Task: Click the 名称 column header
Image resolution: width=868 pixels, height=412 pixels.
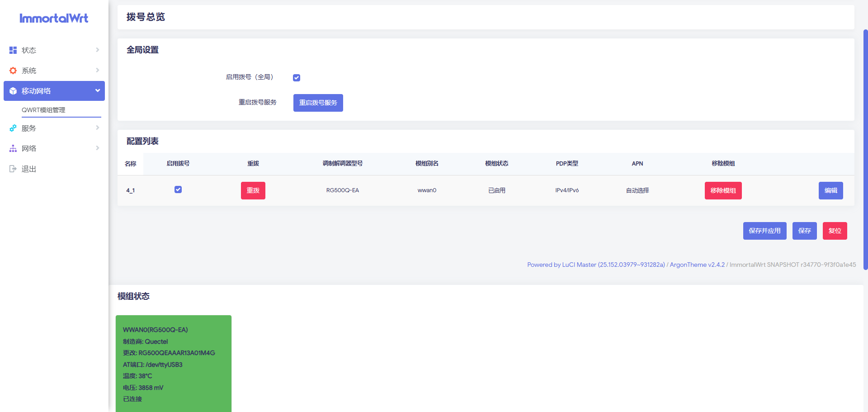Action: [131, 164]
